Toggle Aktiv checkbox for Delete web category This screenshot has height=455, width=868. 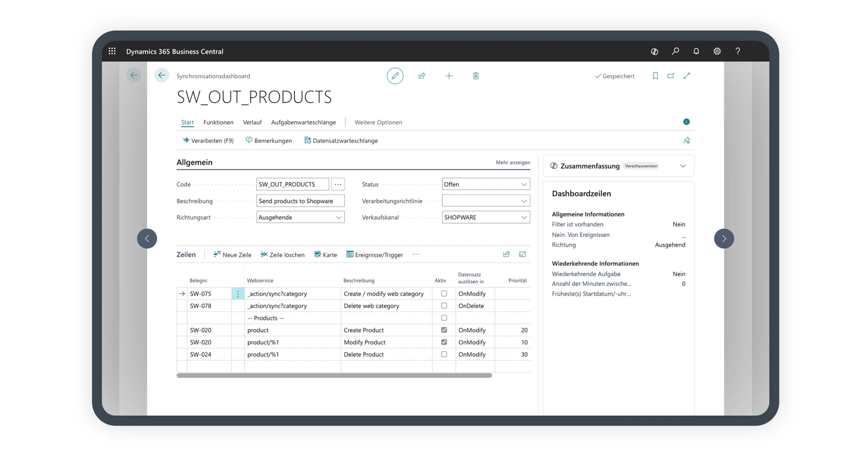[444, 306]
